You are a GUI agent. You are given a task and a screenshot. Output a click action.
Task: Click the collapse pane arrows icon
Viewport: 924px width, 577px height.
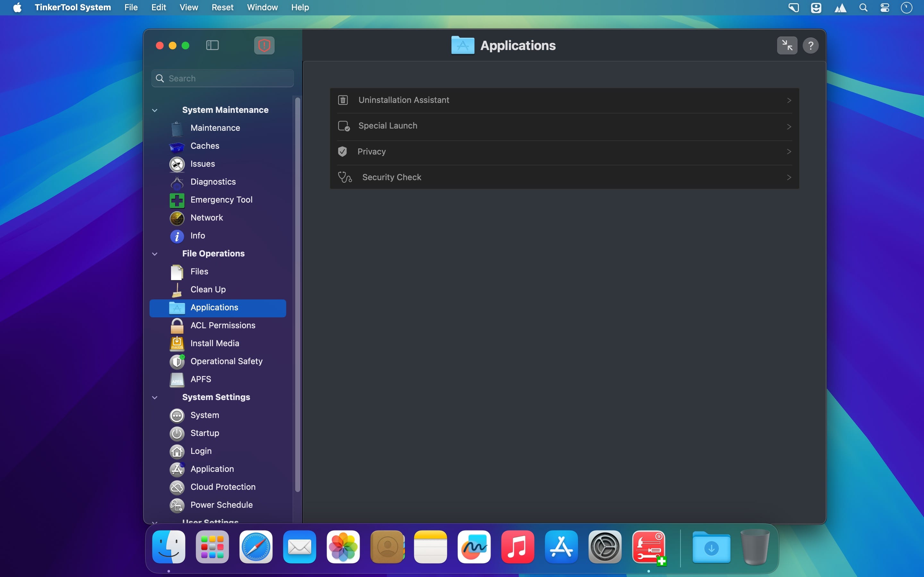(x=787, y=46)
